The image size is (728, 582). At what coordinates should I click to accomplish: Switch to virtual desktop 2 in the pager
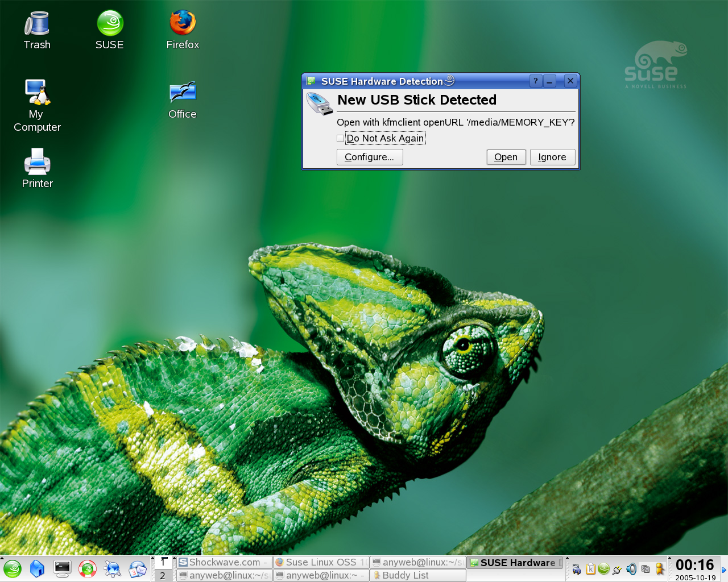(x=163, y=575)
